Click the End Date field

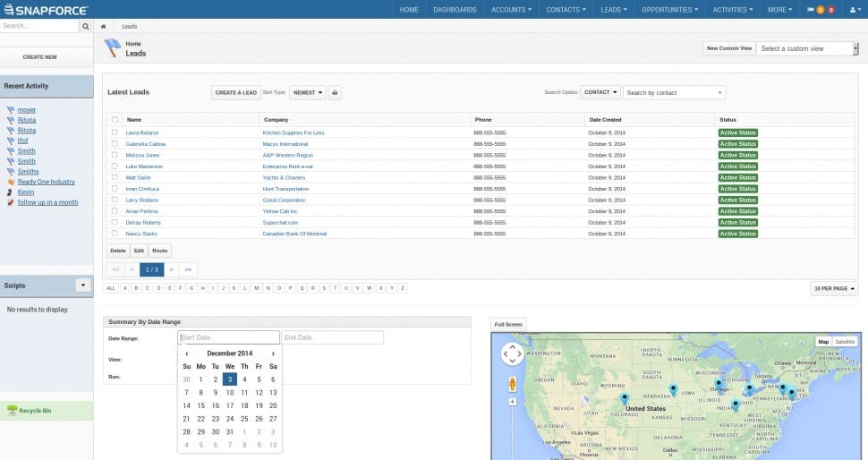(332, 337)
